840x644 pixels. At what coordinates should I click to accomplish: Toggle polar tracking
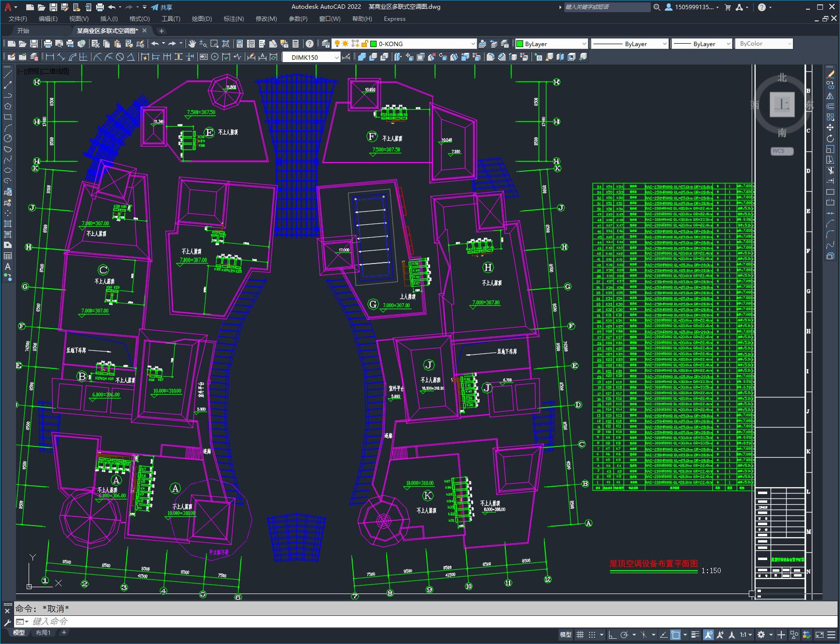pos(624,634)
